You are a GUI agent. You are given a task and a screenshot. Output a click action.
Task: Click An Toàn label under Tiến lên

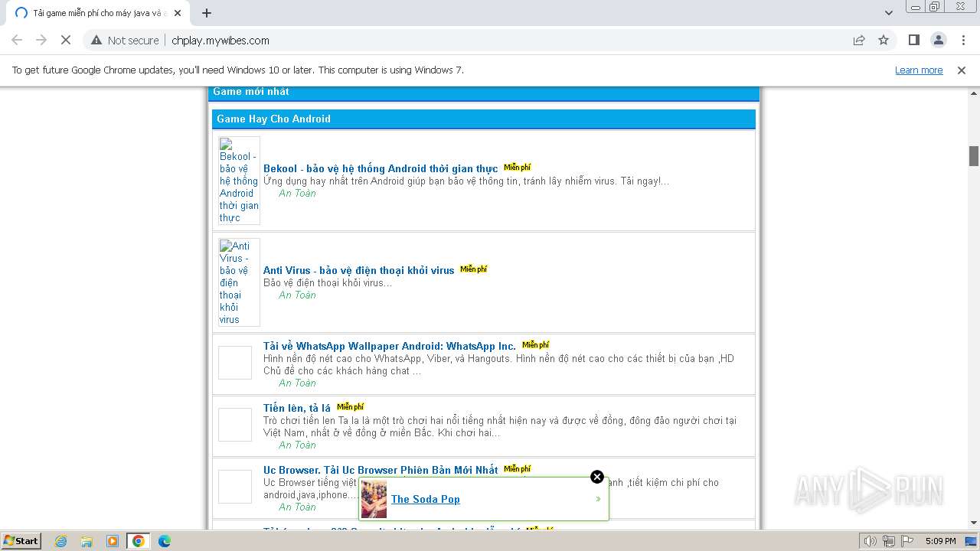(x=297, y=445)
